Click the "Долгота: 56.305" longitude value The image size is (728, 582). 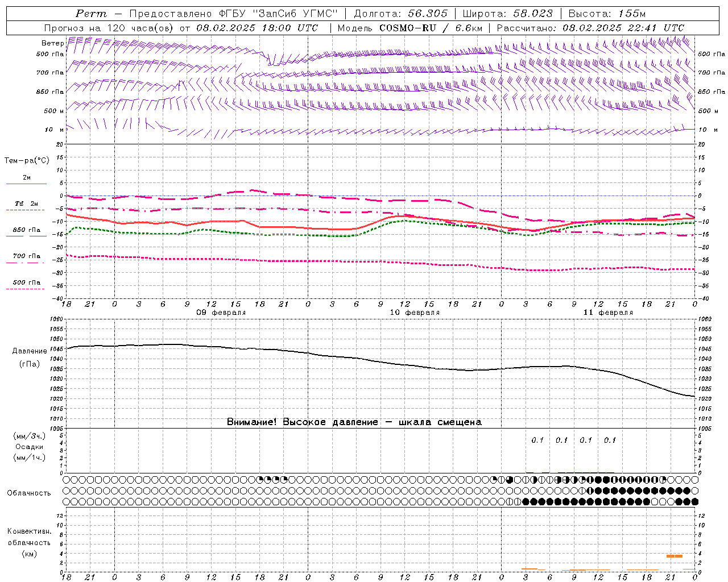401,14
